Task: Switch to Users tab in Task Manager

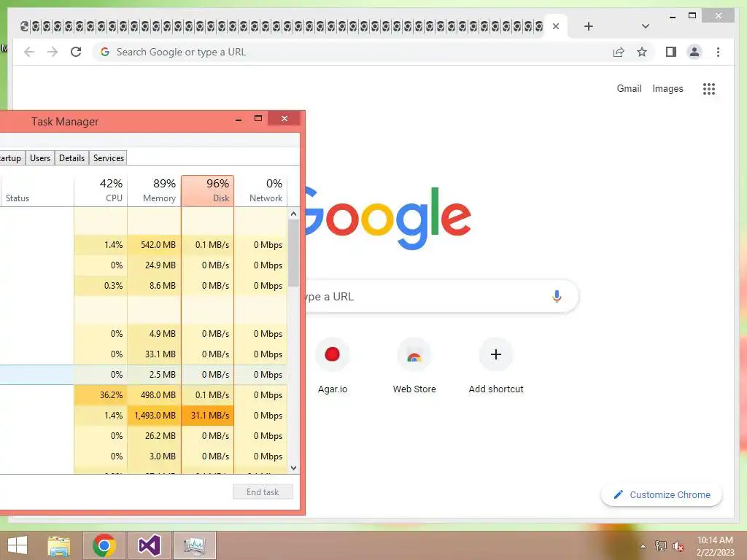Action: pos(40,158)
